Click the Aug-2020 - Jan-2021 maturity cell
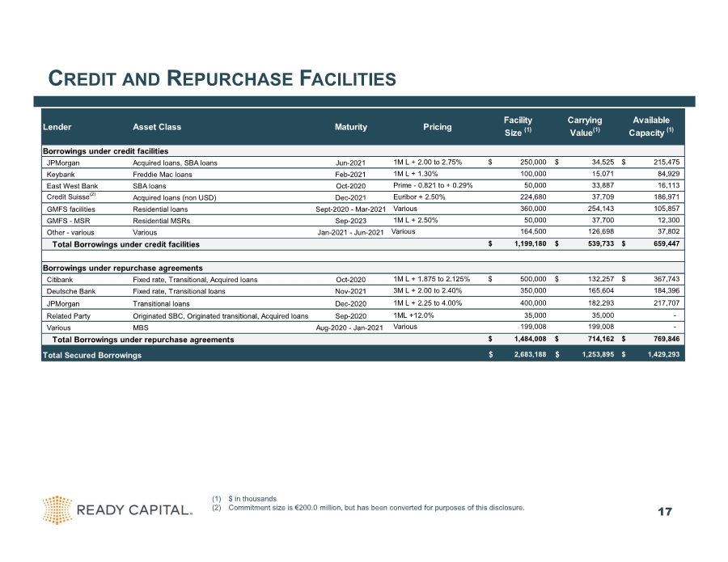Image resolution: width=728 pixels, height=562 pixels. pyautogui.click(x=349, y=327)
